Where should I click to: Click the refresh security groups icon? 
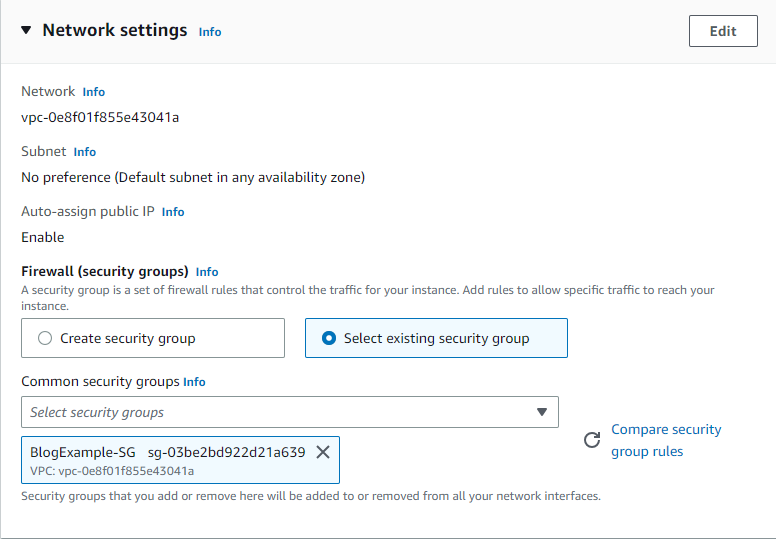coord(592,440)
